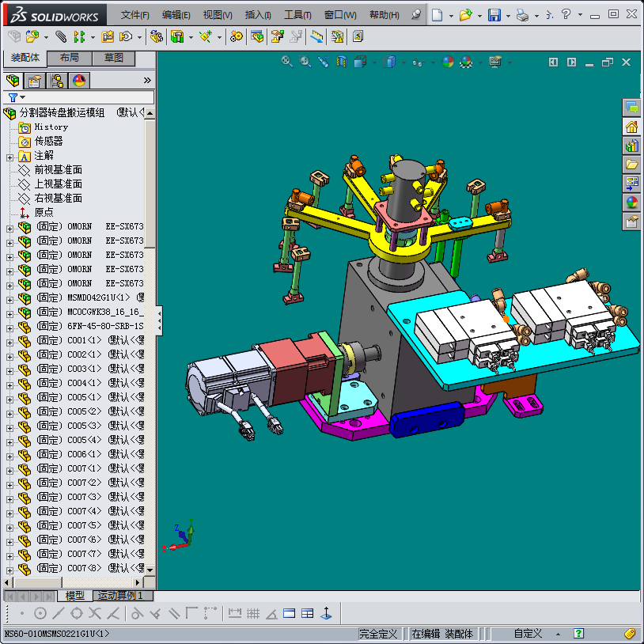Open the ConfigurationManager tab icon
The width and height of the screenshot is (644, 644).
tap(57, 81)
